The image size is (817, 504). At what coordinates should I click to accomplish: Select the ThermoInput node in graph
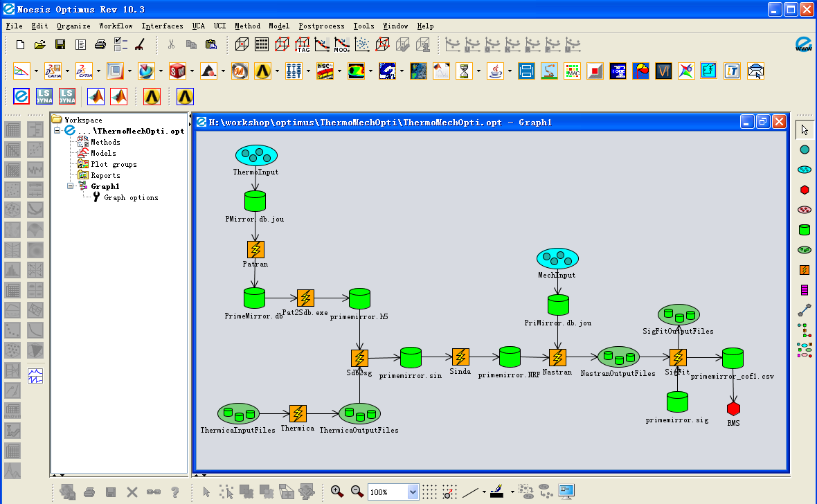tap(256, 155)
